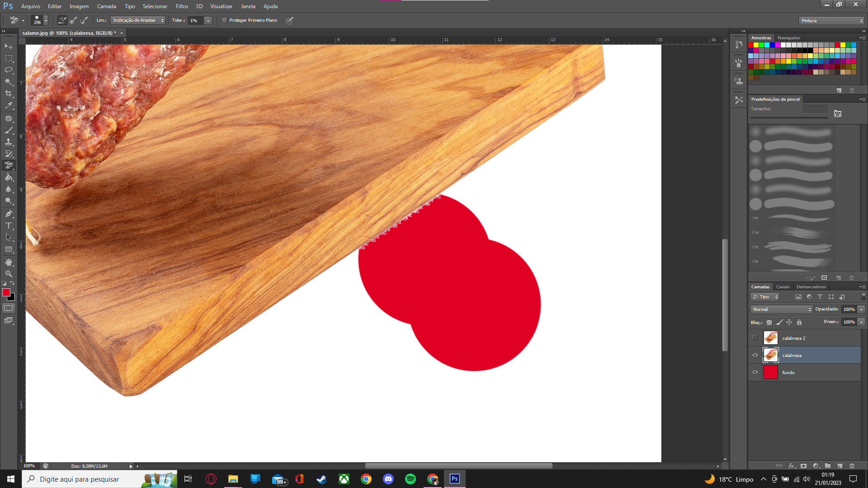Select the Pen tool
This screenshot has width=868, height=488.
[9, 214]
